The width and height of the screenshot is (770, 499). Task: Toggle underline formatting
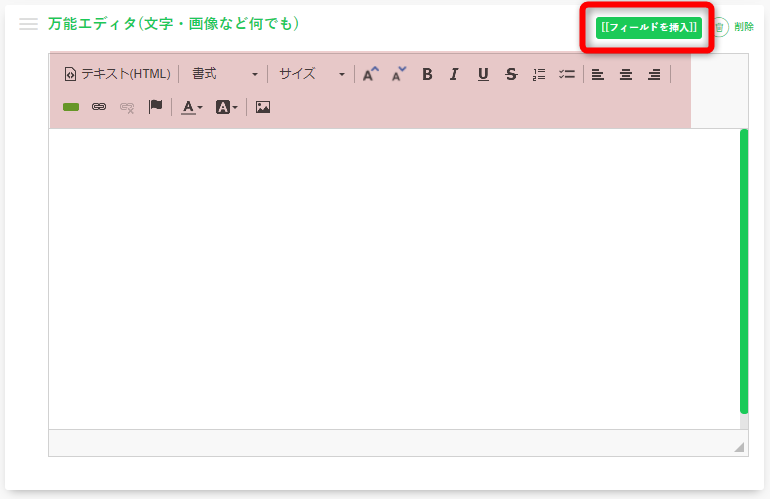click(x=483, y=74)
